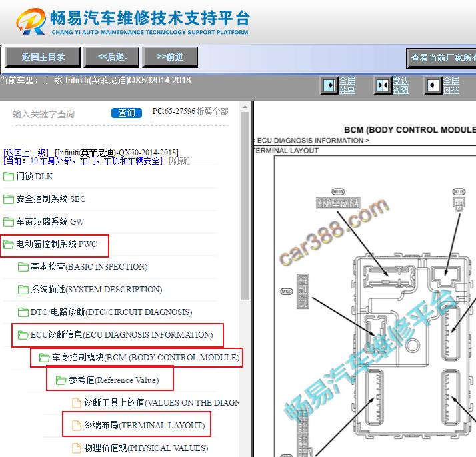This screenshot has height=457, width=476.
Task: Open 终端布局(TERMINAL LAYOUT) page
Action: [145, 425]
